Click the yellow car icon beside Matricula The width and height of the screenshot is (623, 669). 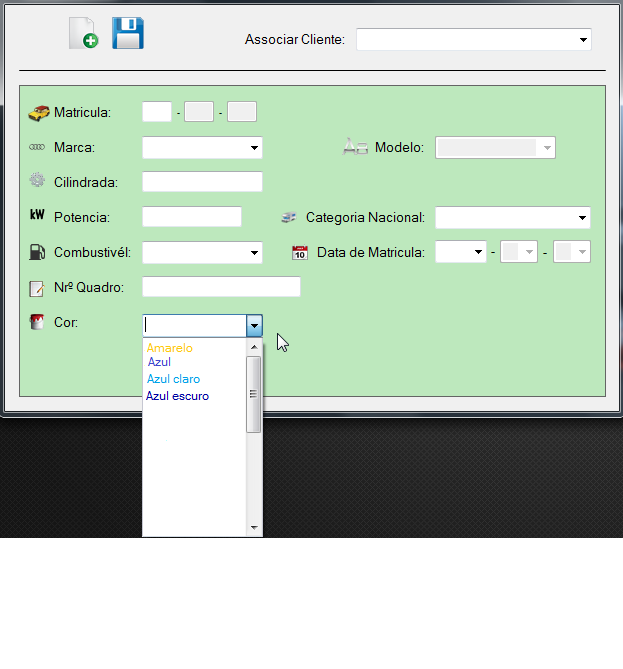(x=39, y=113)
